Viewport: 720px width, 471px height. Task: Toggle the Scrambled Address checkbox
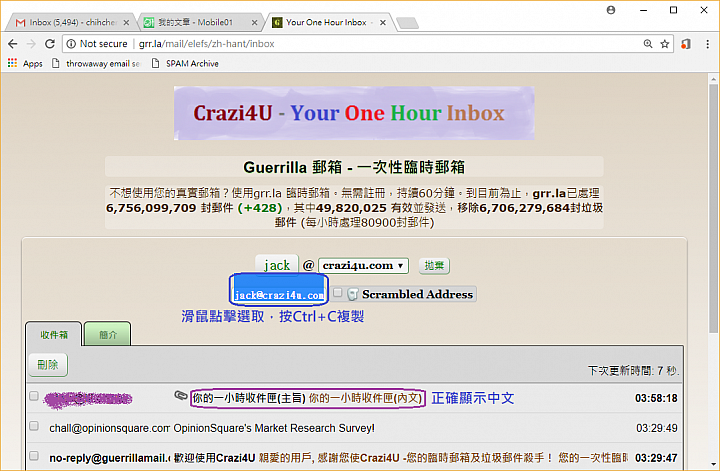coord(338,293)
